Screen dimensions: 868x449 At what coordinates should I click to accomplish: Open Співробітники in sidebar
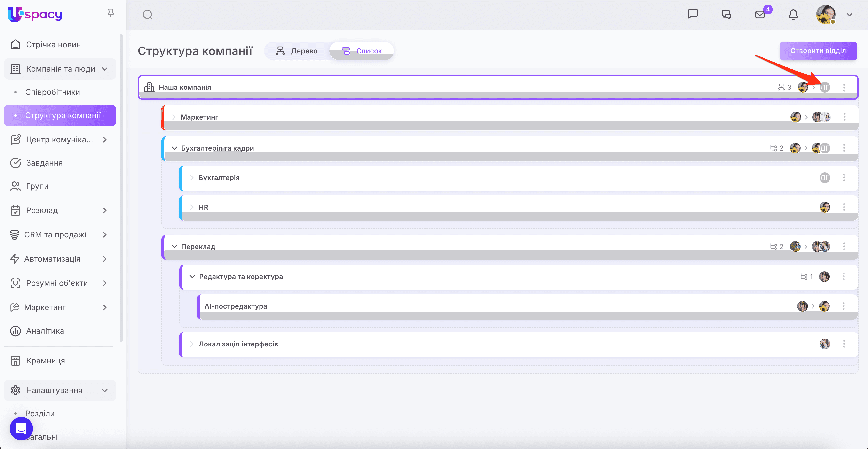pos(53,92)
